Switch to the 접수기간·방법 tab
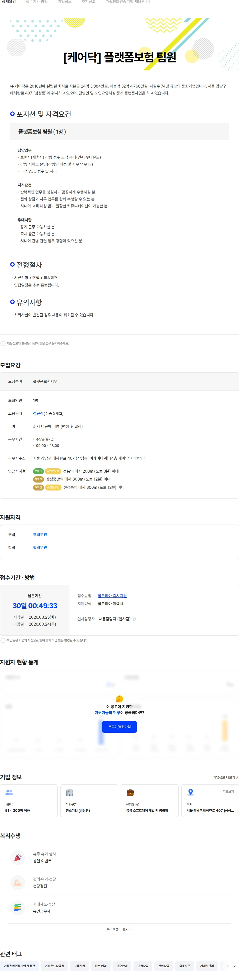 tap(37, 2)
